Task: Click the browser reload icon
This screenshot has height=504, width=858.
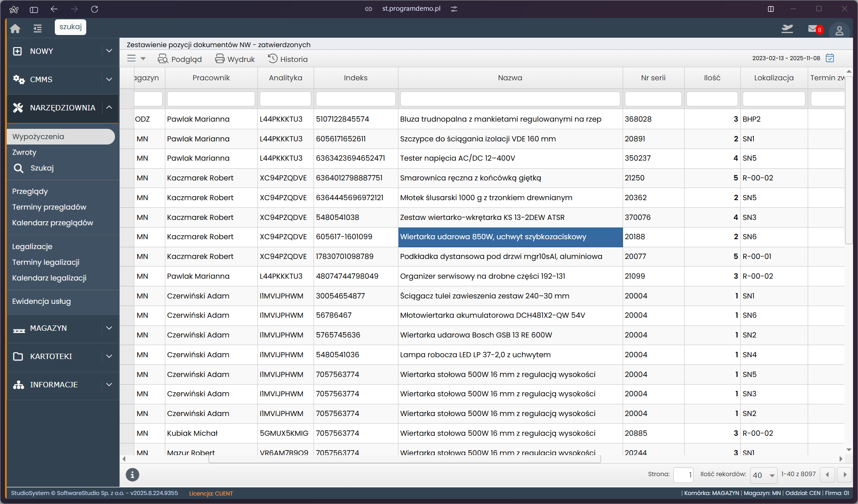Action: [x=94, y=9]
